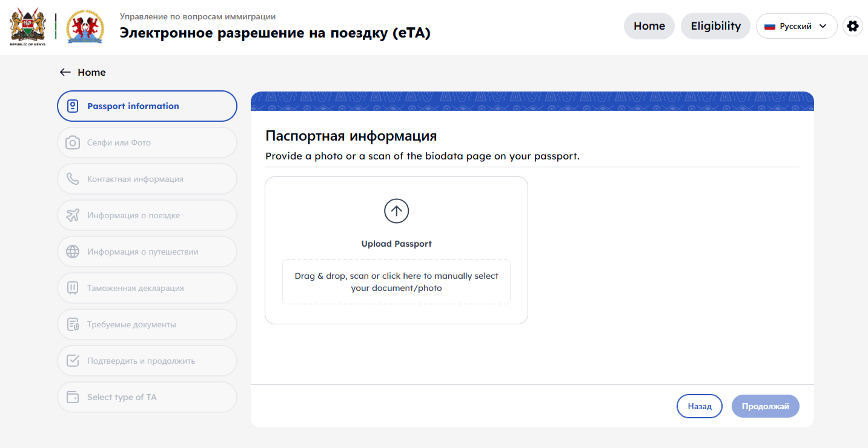Expand the language selector chevron arrow

coord(823,26)
